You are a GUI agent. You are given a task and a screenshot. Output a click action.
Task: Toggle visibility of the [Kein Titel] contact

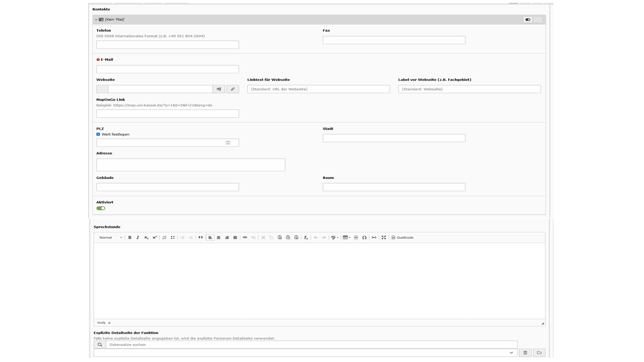pos(528,20)
